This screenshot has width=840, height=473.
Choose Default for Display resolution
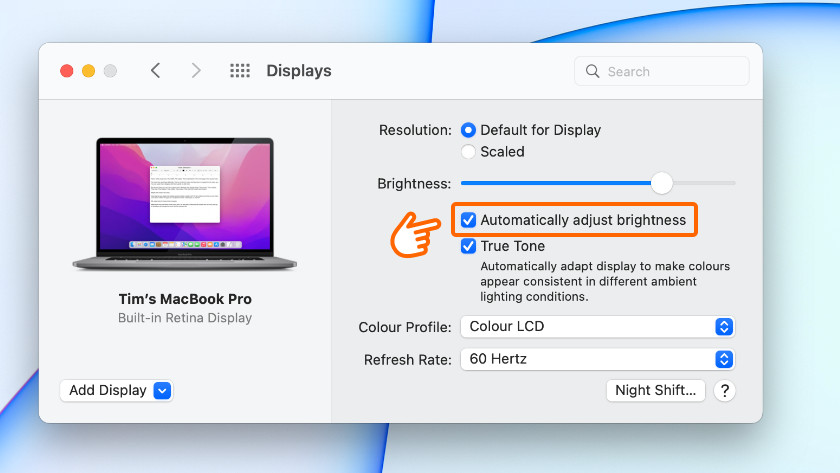(468, 130)
